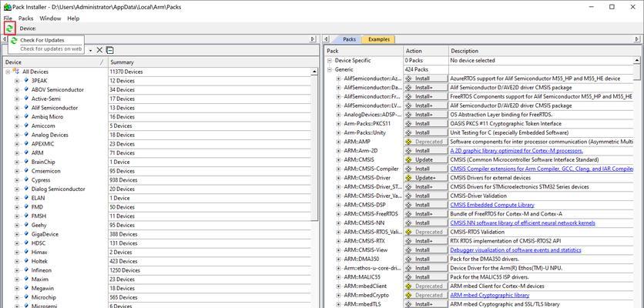Open the Debugger visualization description link
The height and width of the screenshot is (308, 644).
516,250
